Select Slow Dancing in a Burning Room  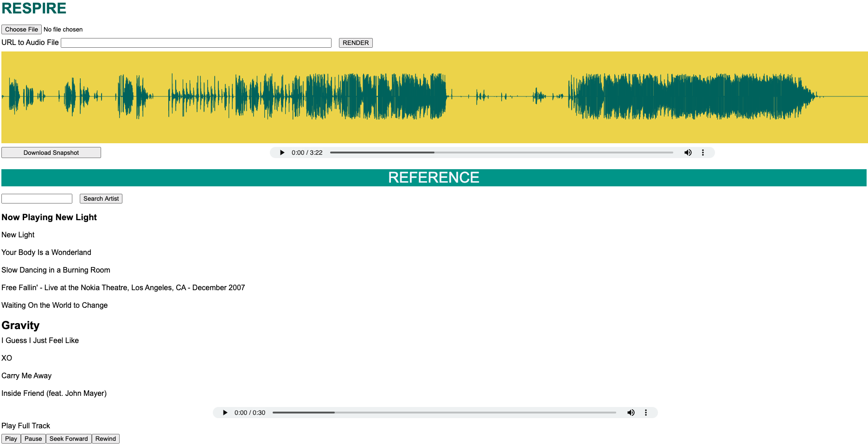coord(56,270)
